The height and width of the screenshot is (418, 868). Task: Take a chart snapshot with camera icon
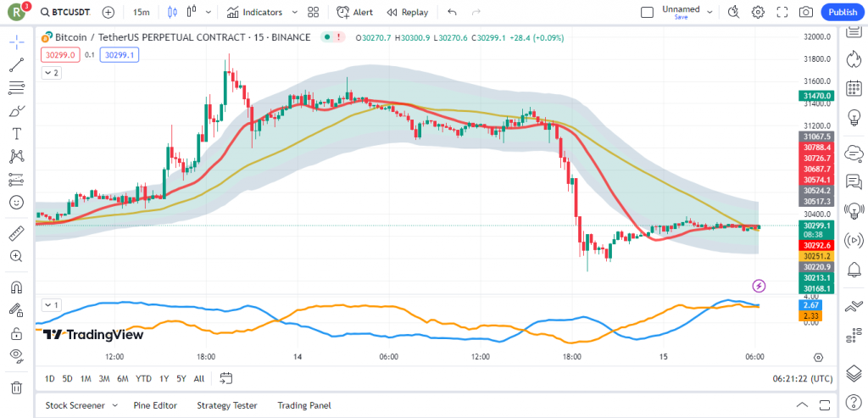click(x=806, y=12)
